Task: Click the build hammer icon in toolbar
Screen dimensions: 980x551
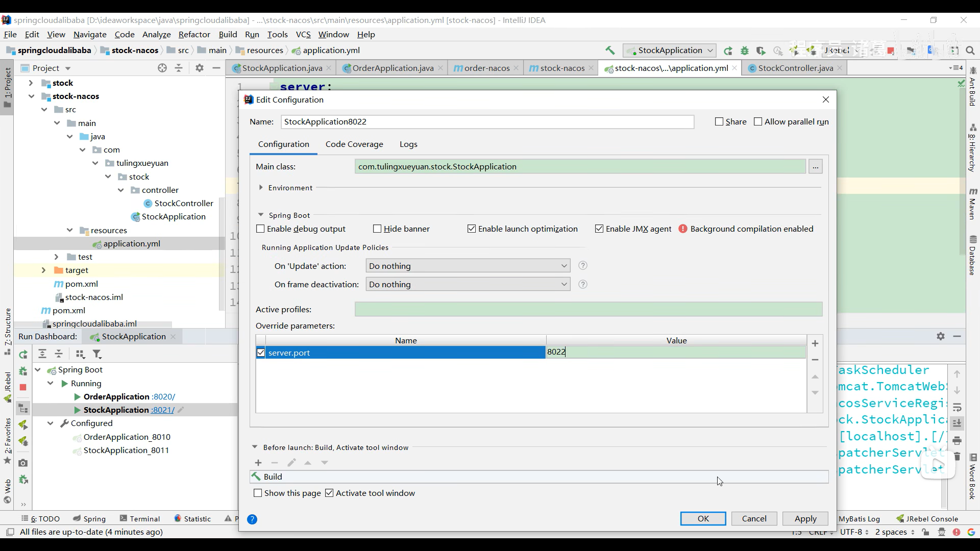Action: (610, 50)
